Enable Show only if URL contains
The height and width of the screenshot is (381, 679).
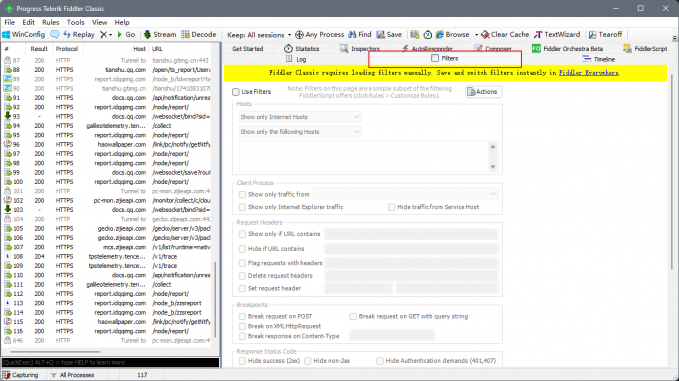pyautogui.click(x=242, y=234)
